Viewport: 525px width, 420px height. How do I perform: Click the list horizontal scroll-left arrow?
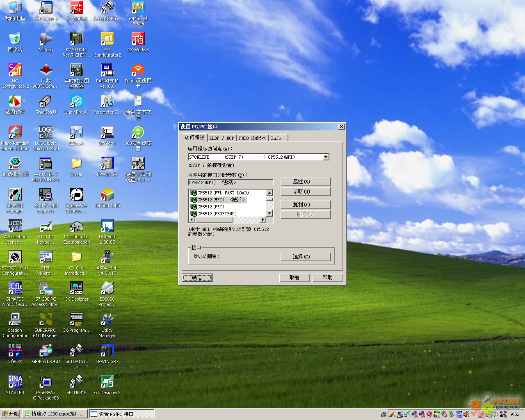coord(192,220)
